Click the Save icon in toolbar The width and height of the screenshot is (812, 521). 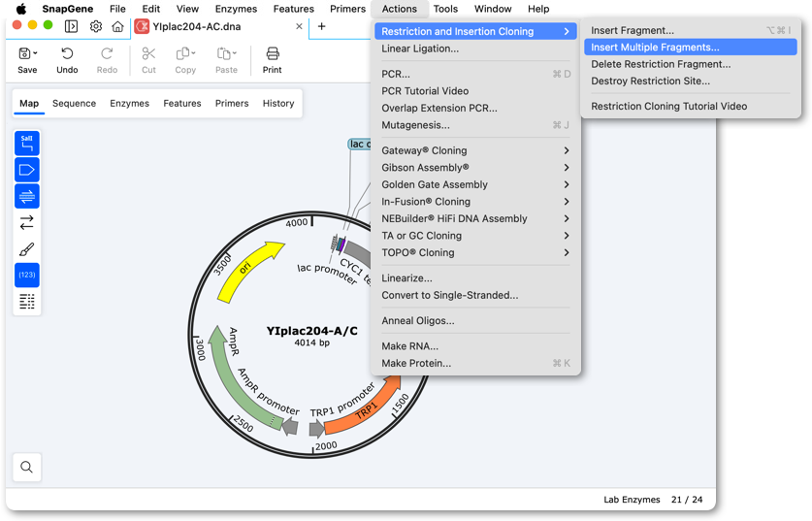point(24,53)
